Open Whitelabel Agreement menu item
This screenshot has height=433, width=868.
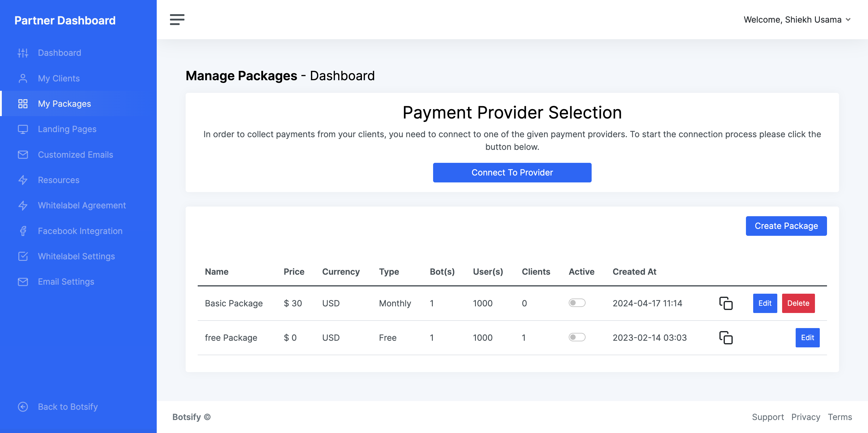[78, 205]
